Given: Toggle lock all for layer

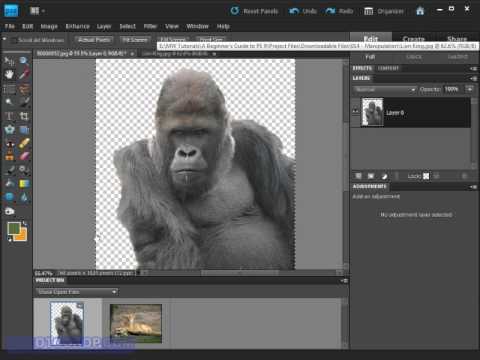Looking at the screenshot, I should pyautogui.click(x=437, y=176).
